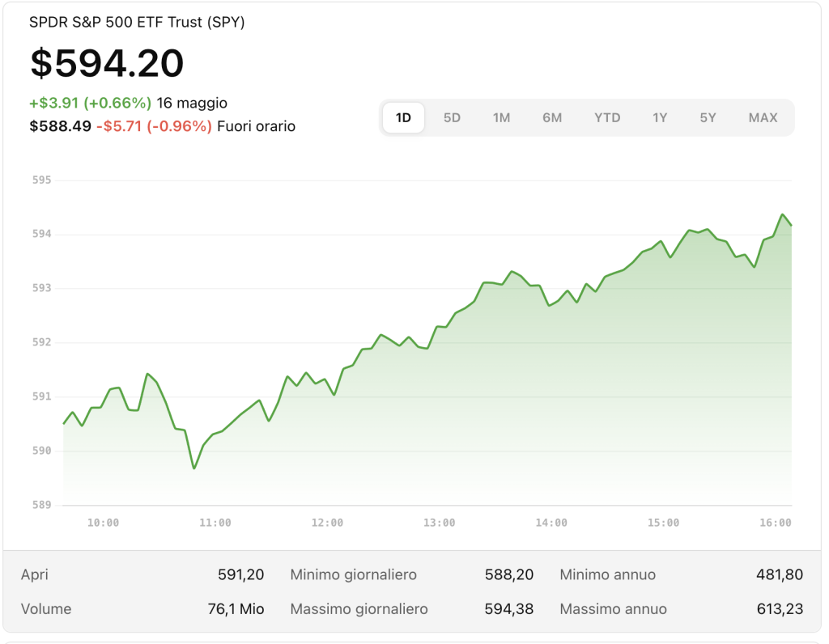Click the 593 y-axis label

coord(42,289)
